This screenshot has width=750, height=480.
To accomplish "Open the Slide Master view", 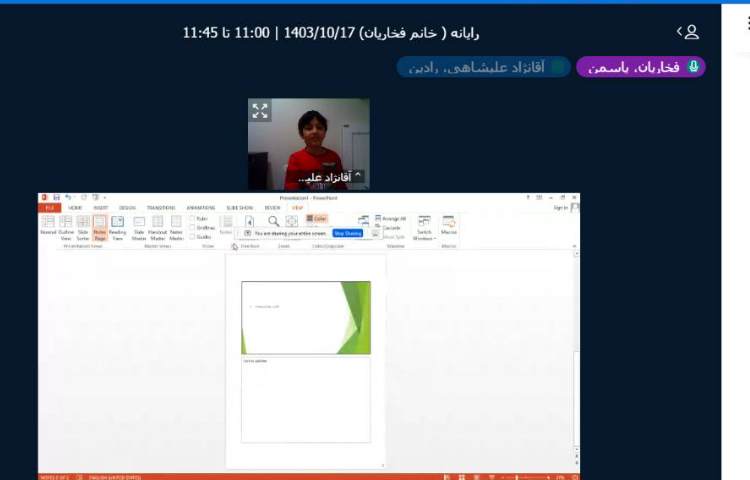I will coord(139,228).
